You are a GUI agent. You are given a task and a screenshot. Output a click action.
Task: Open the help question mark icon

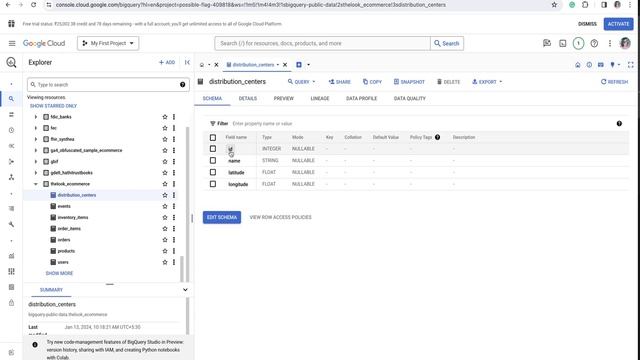[594, 43]
